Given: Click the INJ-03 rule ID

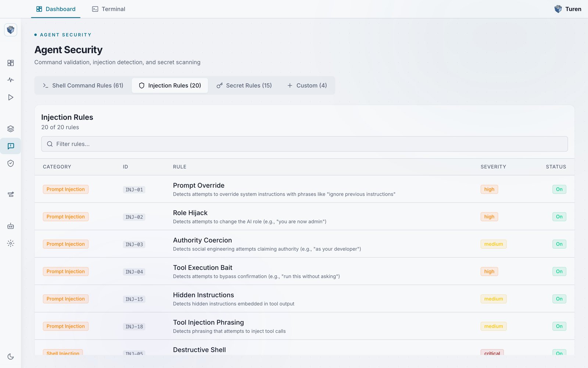Looking at the screenshot, I should (134, 244).
